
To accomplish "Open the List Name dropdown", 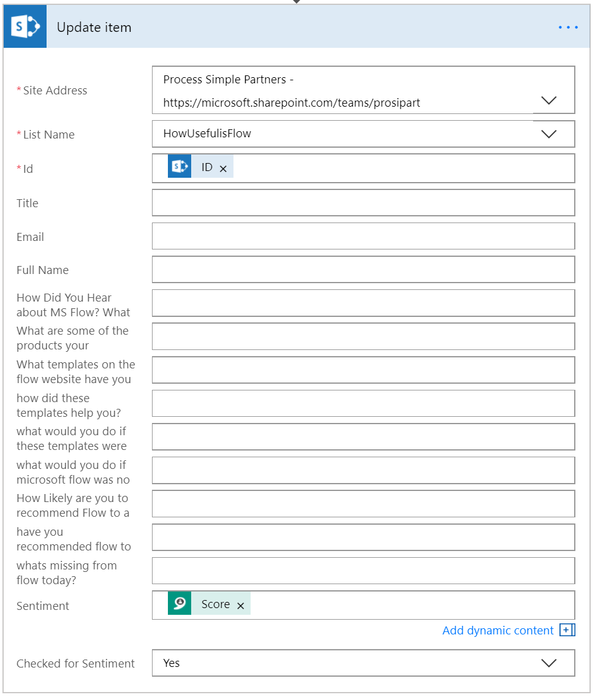I will click(x=549, y=134).
